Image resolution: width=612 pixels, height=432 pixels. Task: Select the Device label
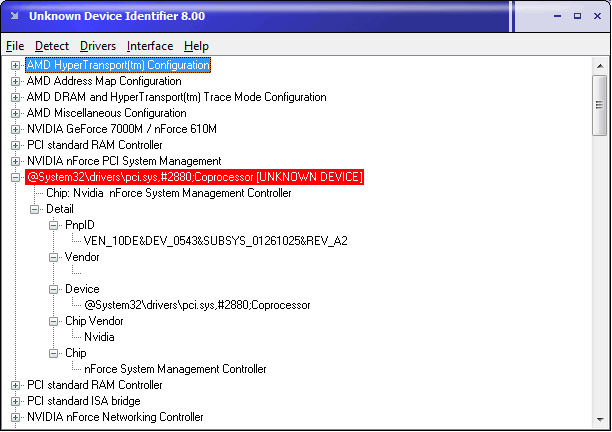[82, 289]
